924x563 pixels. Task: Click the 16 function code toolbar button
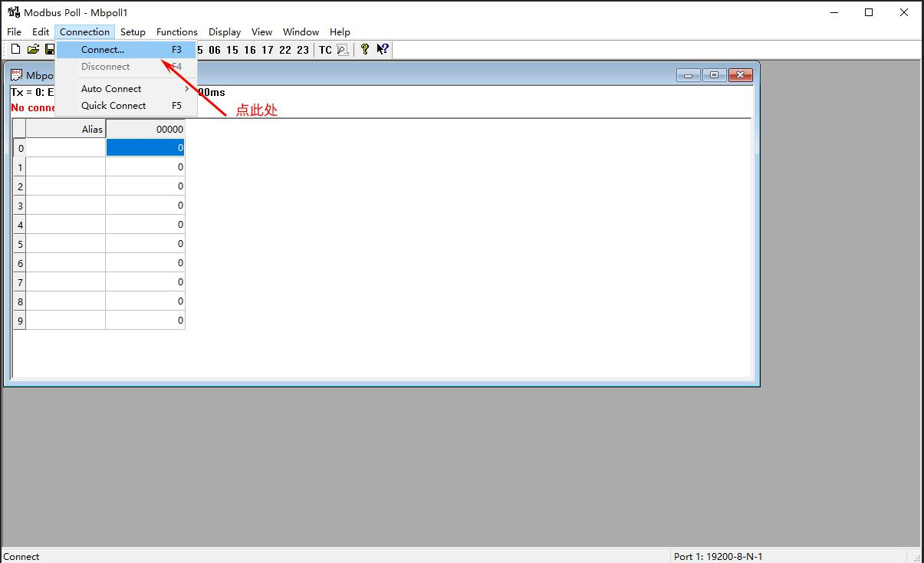[x=250, y=50]
